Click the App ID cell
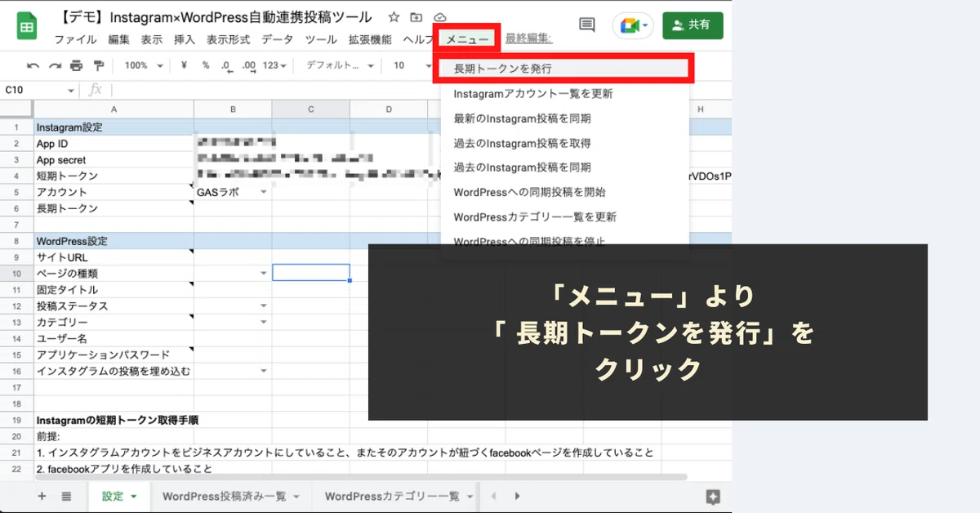 [x=114, y=143]
